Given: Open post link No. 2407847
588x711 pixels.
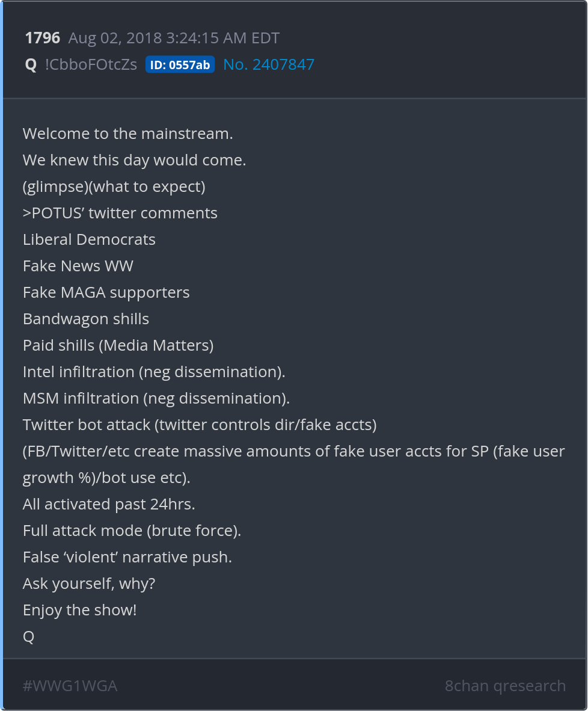Looking at the screenshot, I should [x=269, y=64].
